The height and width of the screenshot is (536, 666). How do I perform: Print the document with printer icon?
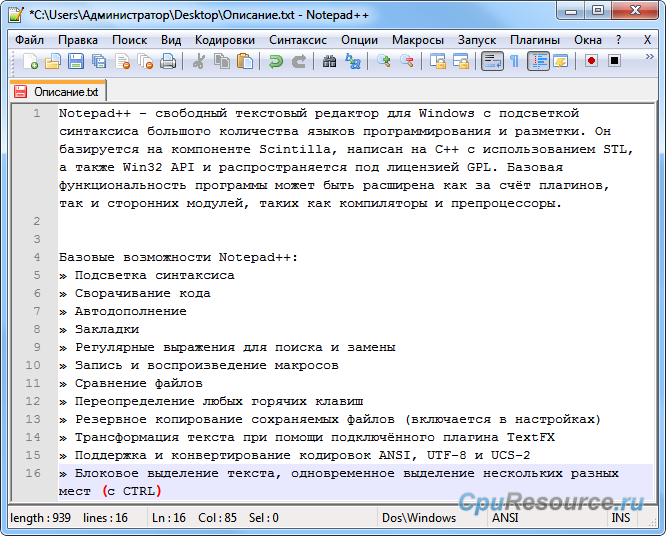tap(168, 62)
